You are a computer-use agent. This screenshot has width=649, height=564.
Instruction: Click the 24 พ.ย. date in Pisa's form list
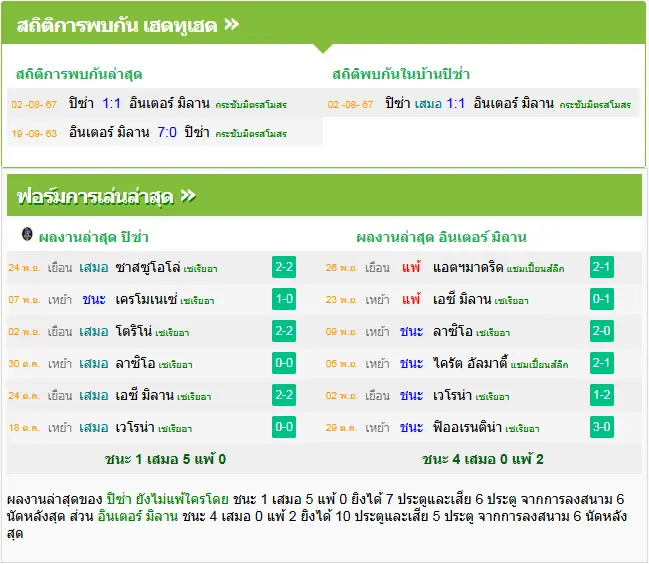click(24, 268)
